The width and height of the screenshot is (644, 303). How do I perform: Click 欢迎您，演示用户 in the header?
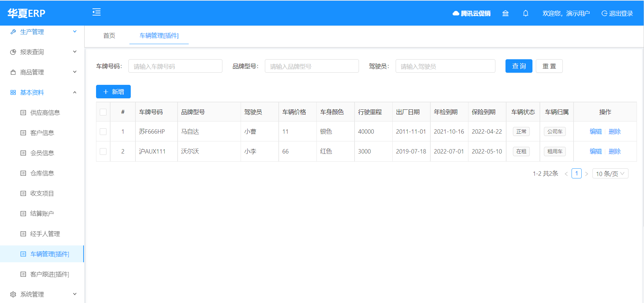566,13
